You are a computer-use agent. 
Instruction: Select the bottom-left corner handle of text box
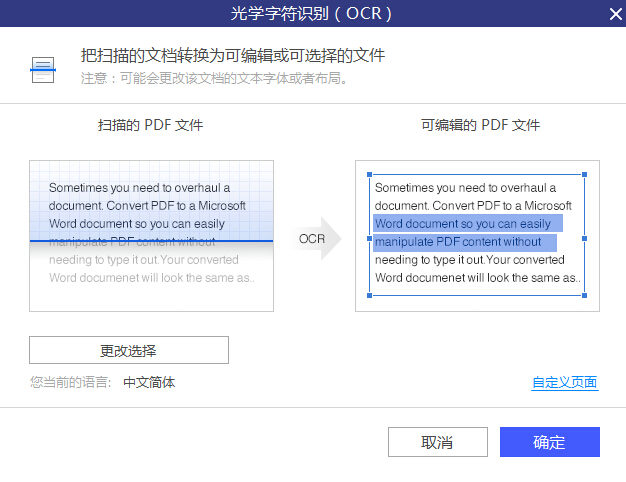tap(369, 296)
